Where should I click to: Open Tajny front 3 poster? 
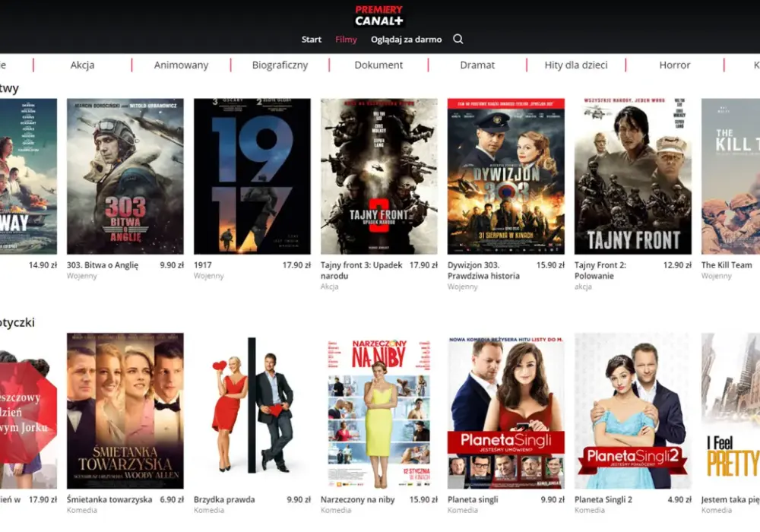[x=379, y=176]
